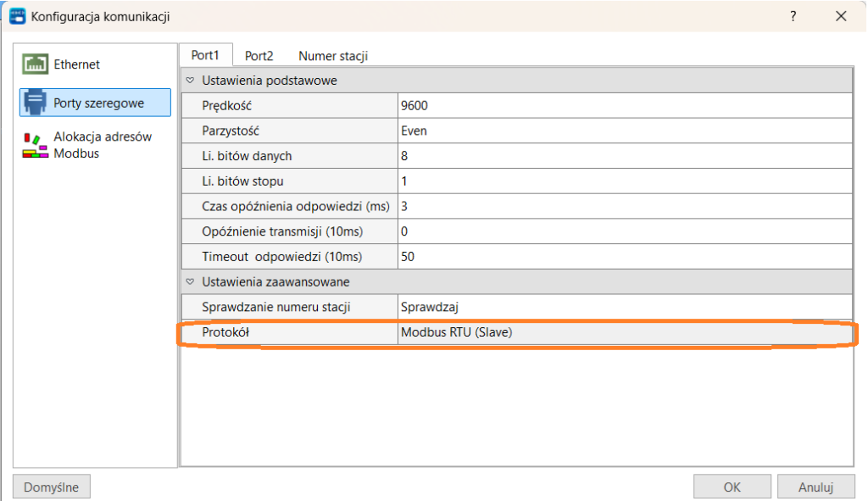Close the Konfiguracja komunikacji dialog
Screen dimensions: 868x501
(x=841, y=17)
